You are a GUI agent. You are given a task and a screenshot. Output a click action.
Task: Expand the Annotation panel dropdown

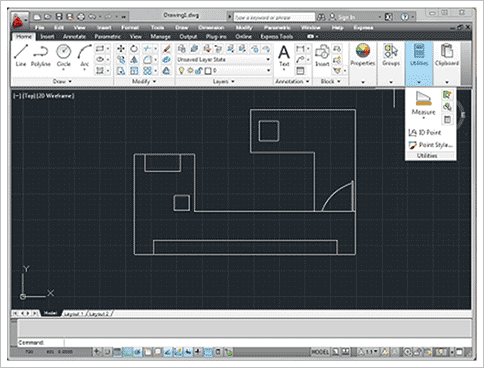[x=292, y=81]
